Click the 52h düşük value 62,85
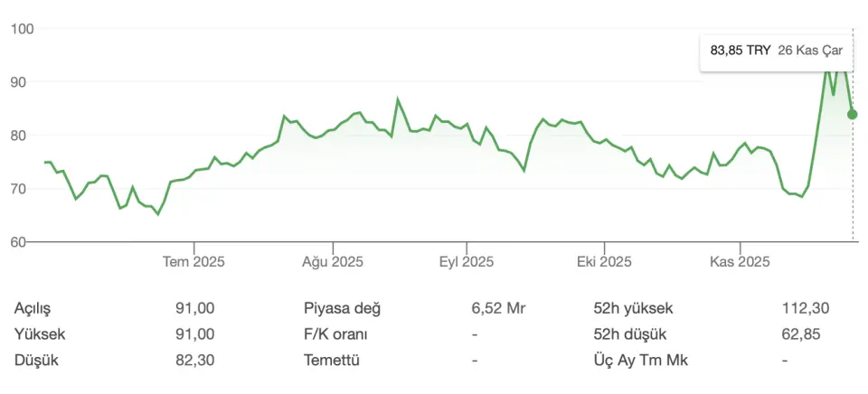Screen dimensions: 868x394 [800, 333]
